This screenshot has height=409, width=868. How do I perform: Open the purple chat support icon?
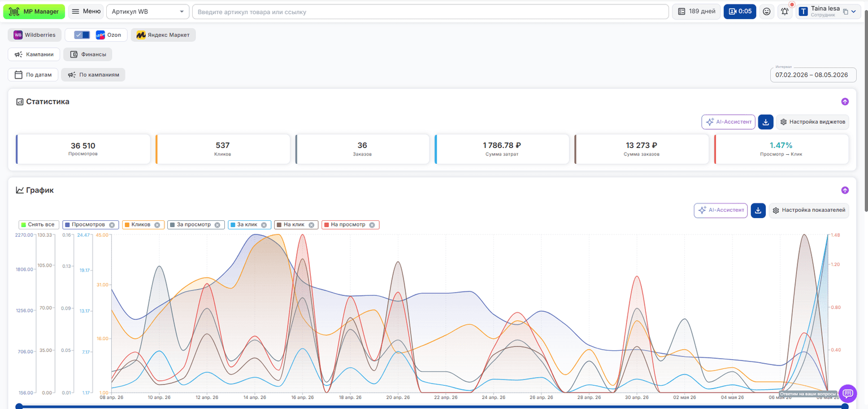(847, 393)
